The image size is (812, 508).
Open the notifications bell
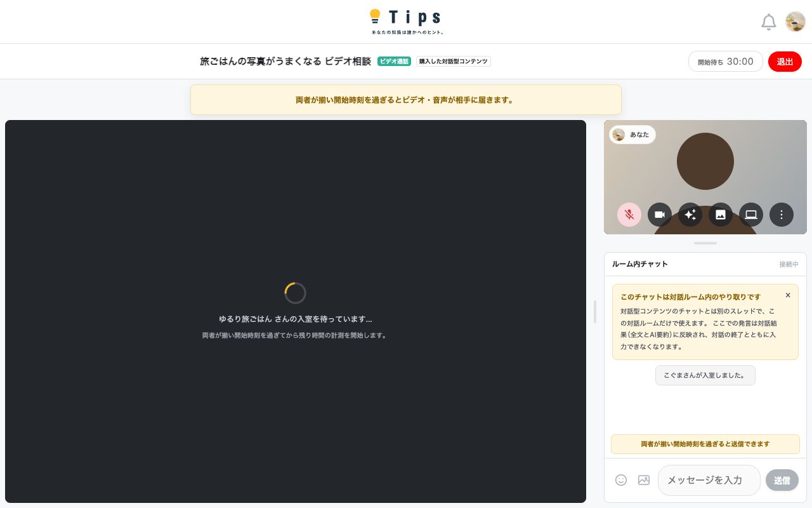click(768, 22)
